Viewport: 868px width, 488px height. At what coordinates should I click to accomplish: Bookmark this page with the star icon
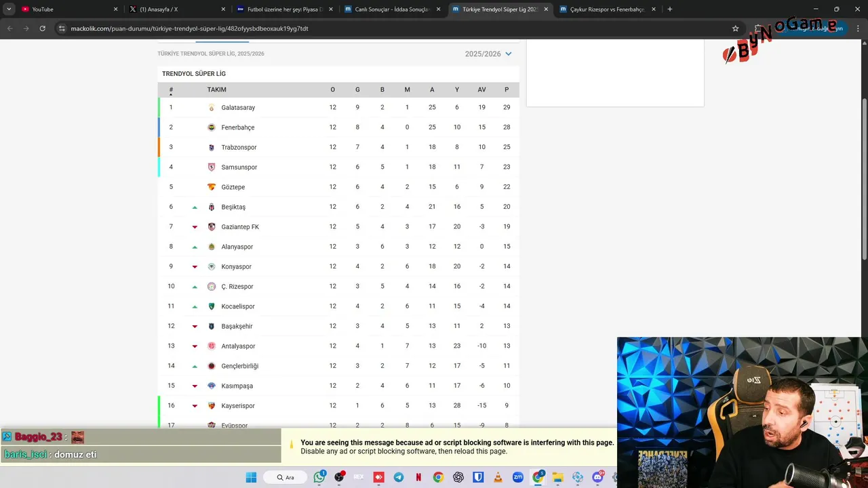pos(735,28)
